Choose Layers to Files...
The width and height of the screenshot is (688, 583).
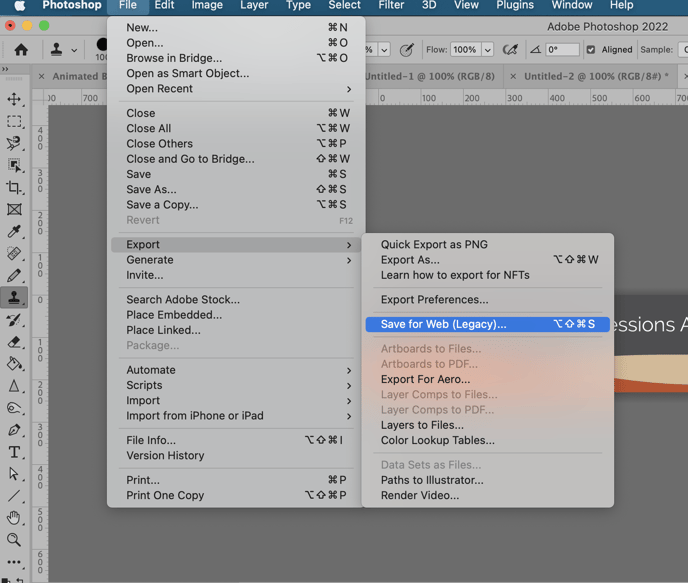(487, 425)
